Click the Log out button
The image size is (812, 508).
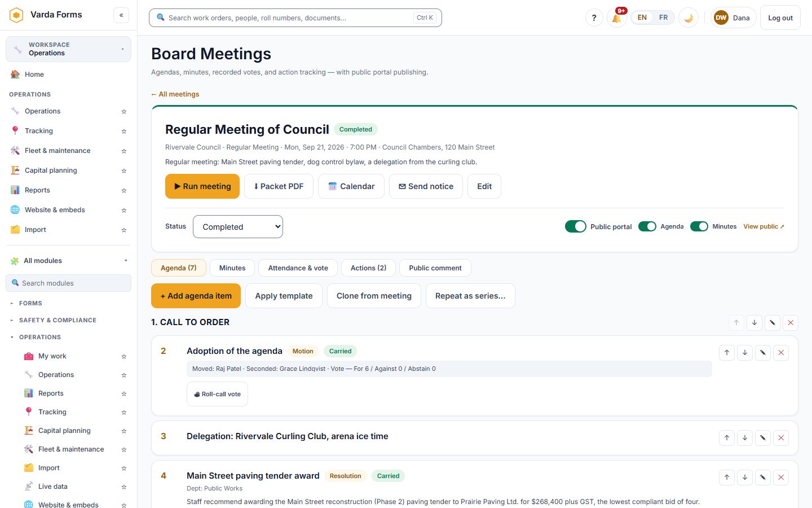(780, 17)
